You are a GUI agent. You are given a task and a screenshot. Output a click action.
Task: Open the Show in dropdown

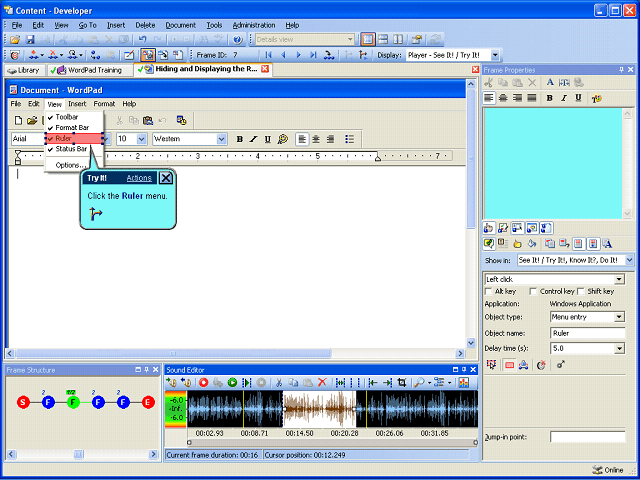pos(629,260)
